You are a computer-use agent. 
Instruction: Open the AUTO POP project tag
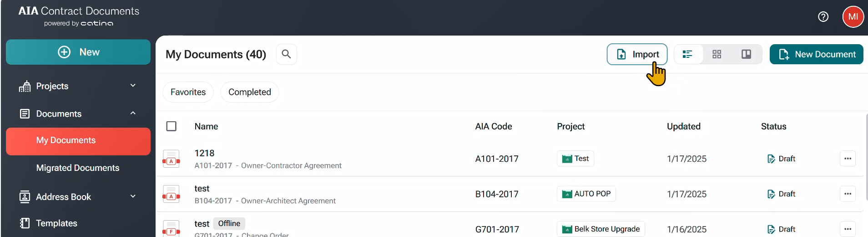[586, 194]
